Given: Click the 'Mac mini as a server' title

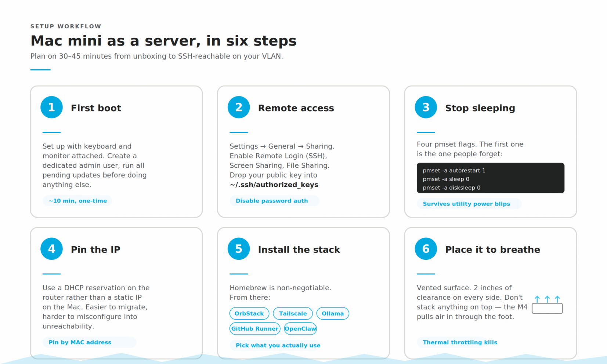Looking at the screenshot, I should coord(163,41).
